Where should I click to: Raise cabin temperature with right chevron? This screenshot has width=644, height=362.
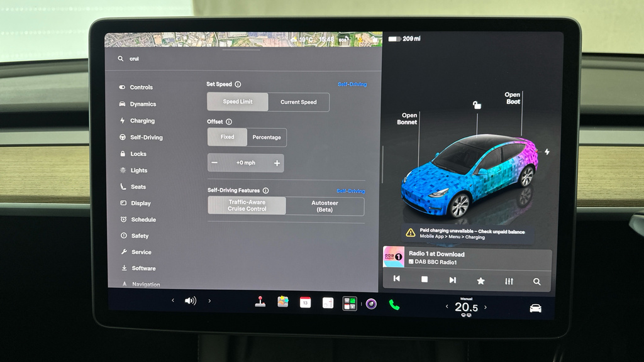click(486, 307)
